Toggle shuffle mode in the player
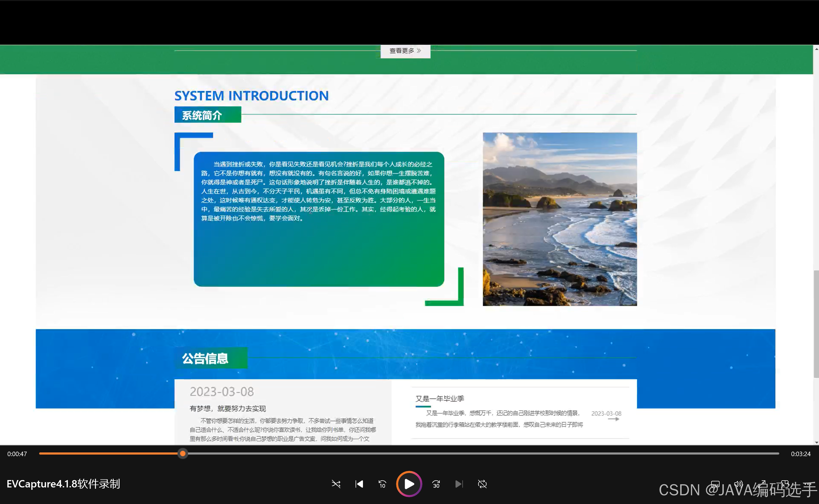This screenshot has width=819, height=504. 336,484
